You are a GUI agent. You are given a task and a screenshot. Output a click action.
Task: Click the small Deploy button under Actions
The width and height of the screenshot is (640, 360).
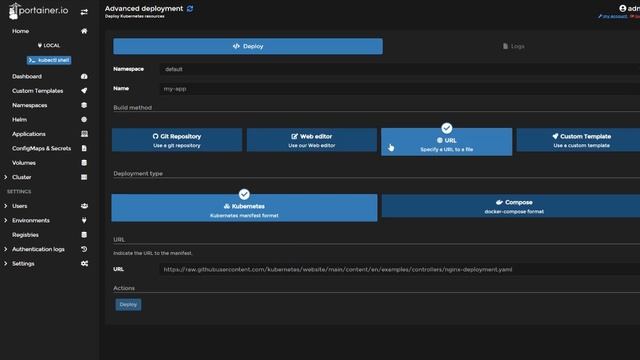click(x=128, y=304)
